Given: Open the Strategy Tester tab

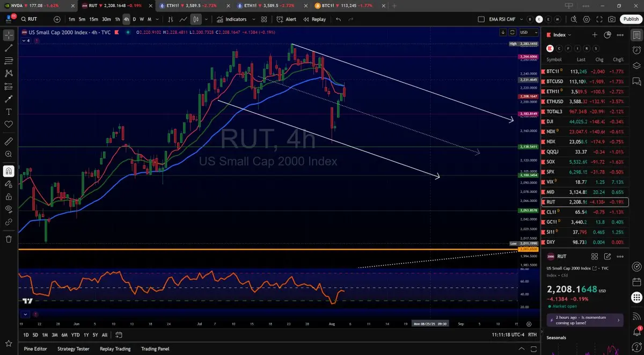Looking at the screenshot, I should [73, 349].
